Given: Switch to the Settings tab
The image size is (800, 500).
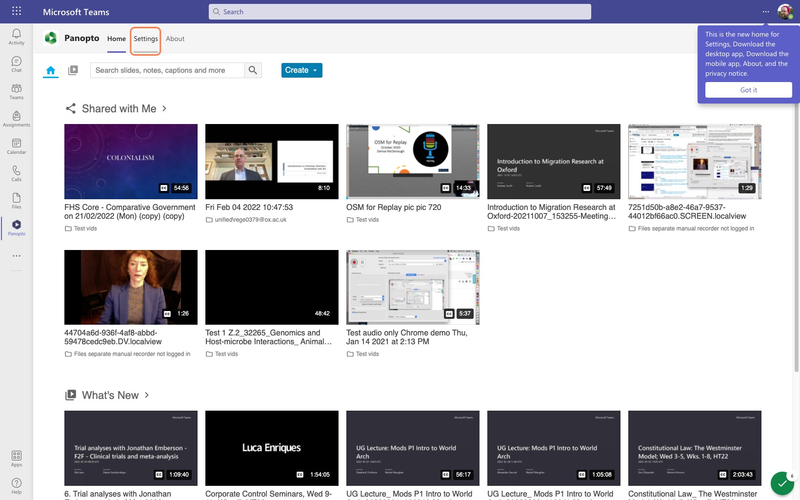Looking at the screenshot, I should pyautogui.click(x=146, y=39).
